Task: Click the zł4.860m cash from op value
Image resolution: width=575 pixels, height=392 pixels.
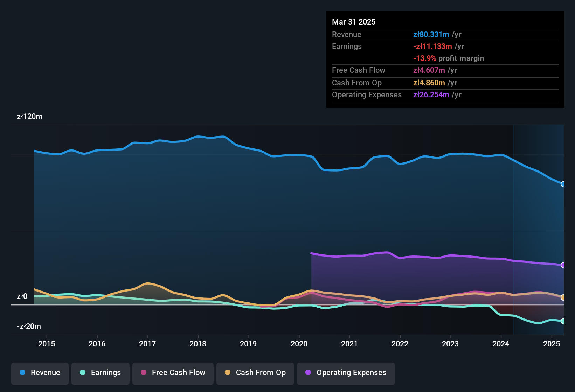Action: pyautogui.click(x=429, y=83)
